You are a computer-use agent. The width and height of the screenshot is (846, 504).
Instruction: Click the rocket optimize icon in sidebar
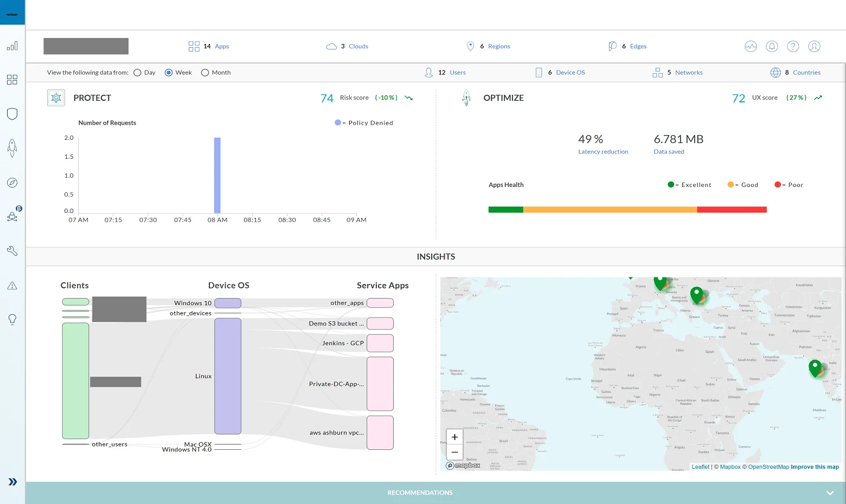pyautogui.click(x=12, y=147)
